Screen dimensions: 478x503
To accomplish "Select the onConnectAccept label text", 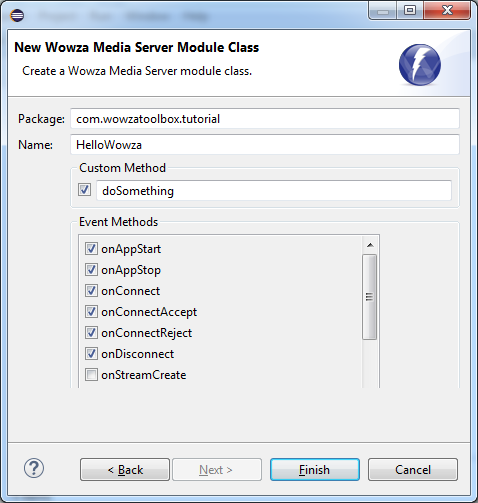I will [x=149, y=312].
